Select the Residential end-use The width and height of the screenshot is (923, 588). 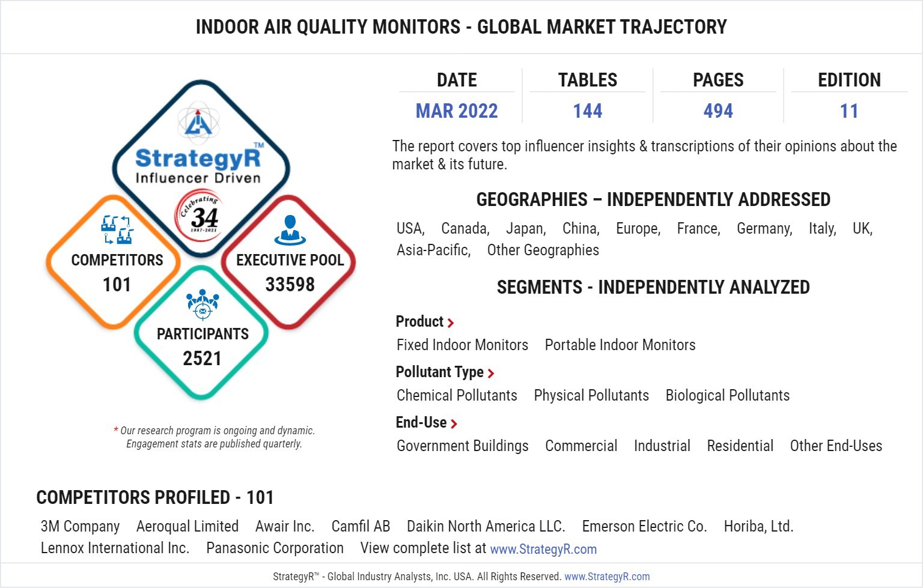(x=740, y=446)
